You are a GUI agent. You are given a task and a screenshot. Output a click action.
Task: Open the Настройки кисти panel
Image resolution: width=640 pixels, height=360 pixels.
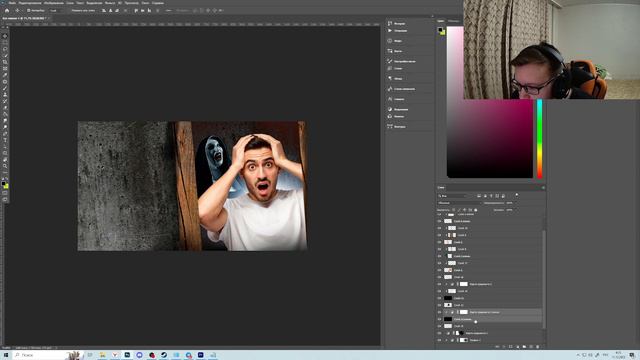pyautogui.click(x=401, y=61)
